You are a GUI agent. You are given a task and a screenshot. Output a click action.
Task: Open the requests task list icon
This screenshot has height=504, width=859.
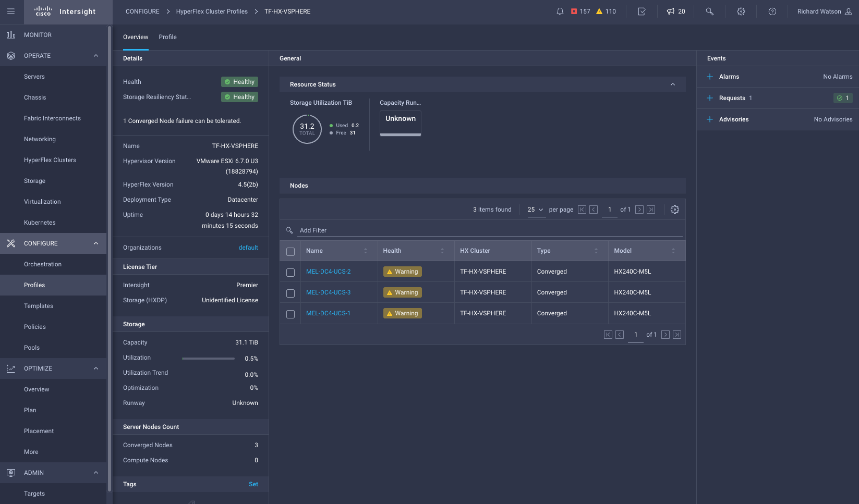pyautogui.click(x=642, y=11)
